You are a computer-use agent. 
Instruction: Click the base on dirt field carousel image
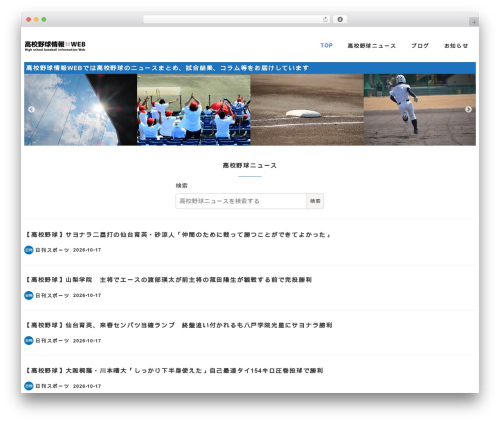tap(307, 110)
